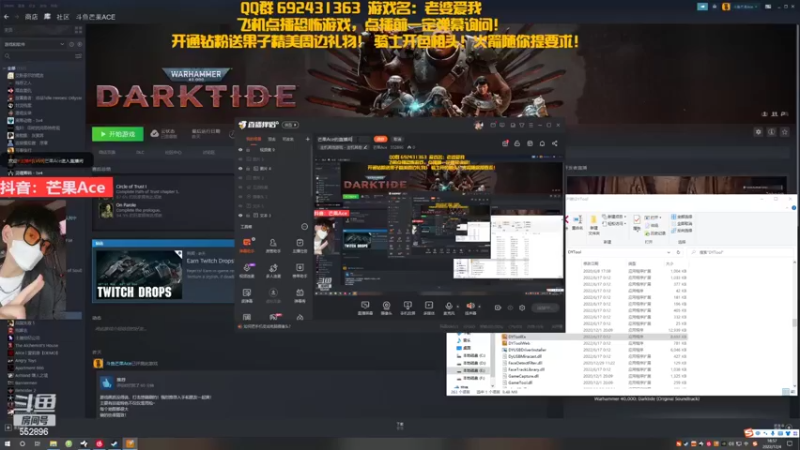The width and height of the screenshot is (800, 450).
Task: Open Windows Start button on taskbar
Action: click(x=7, y=444)
